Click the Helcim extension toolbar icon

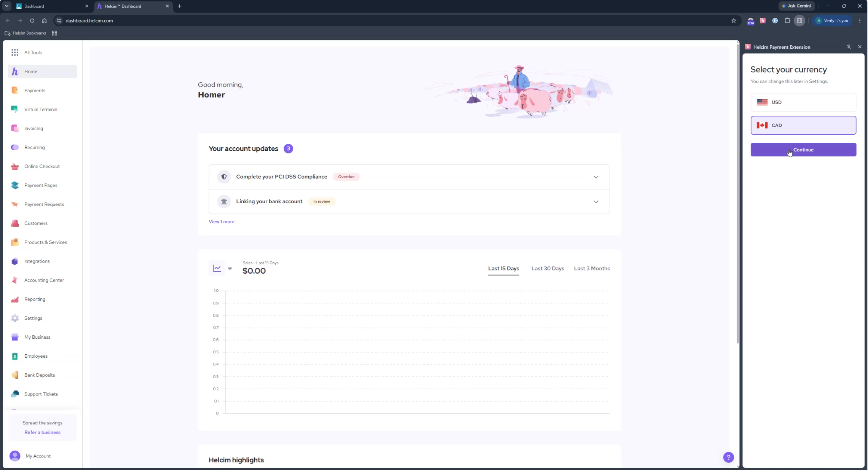pyautogui.click(x=763, y=21)
